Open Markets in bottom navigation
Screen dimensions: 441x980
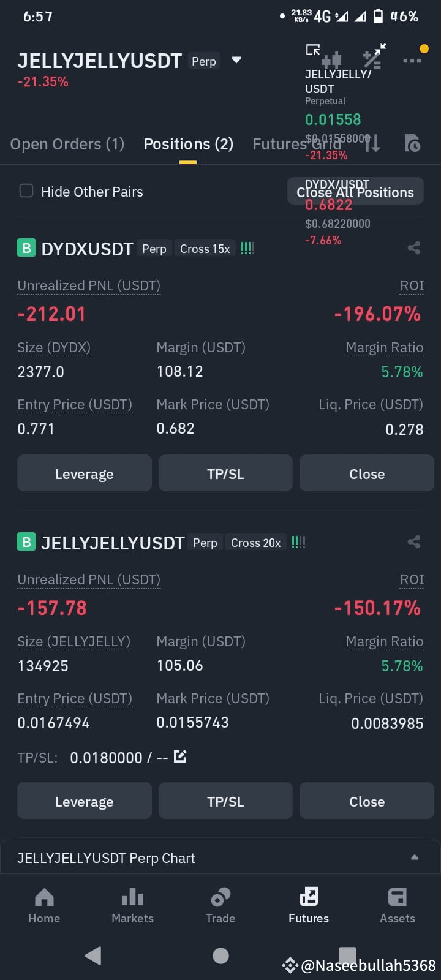(132, 905)
